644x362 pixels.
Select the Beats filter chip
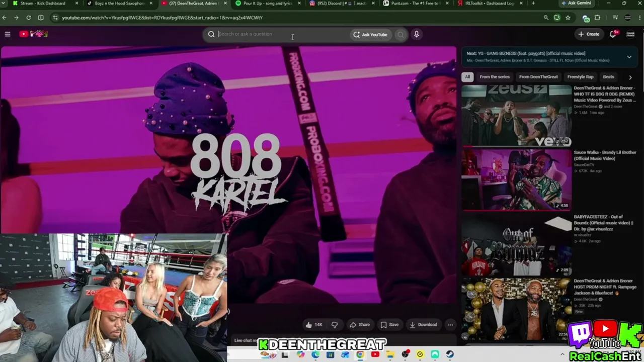[608, 77]
